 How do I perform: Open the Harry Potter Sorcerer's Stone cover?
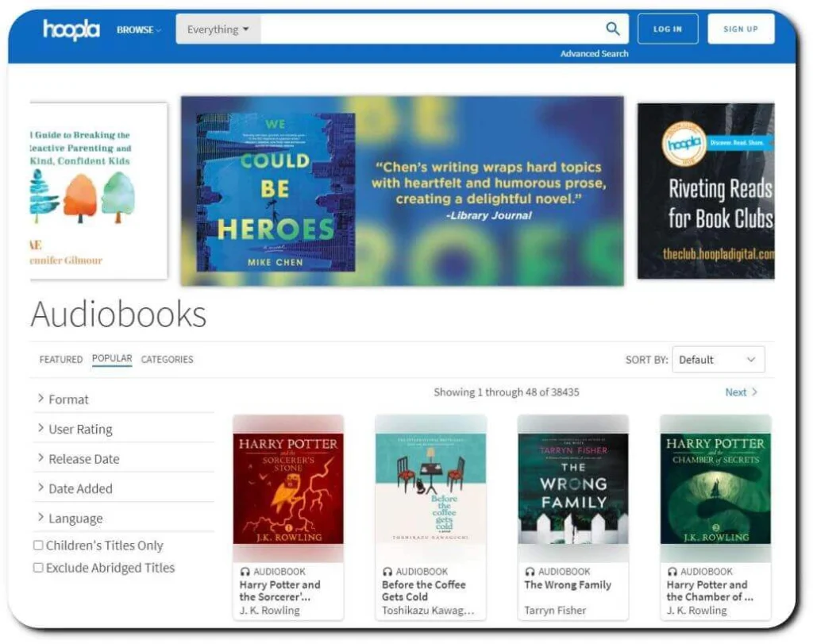(288, 488)
